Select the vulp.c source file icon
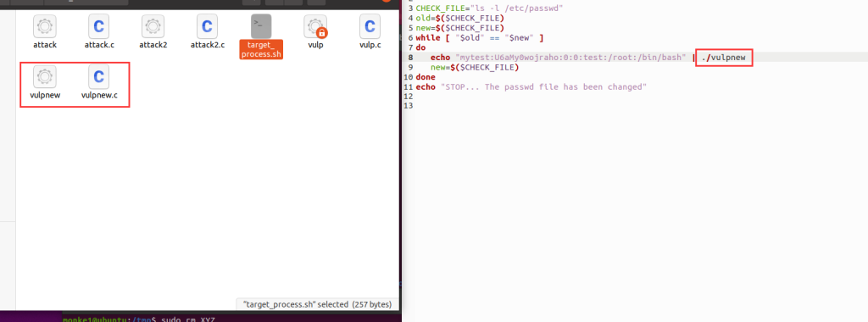868x322 pixels. [370, 26]
